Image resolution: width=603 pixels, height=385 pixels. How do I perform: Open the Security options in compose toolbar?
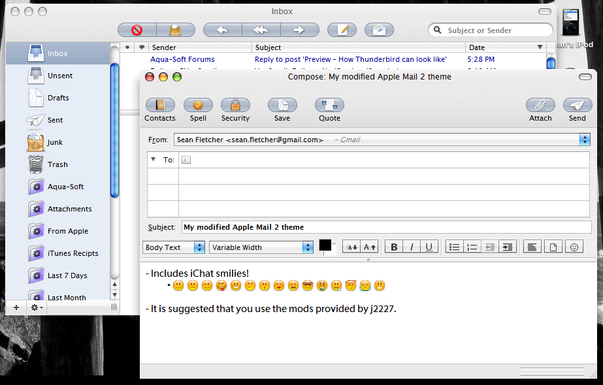point(235,110)
